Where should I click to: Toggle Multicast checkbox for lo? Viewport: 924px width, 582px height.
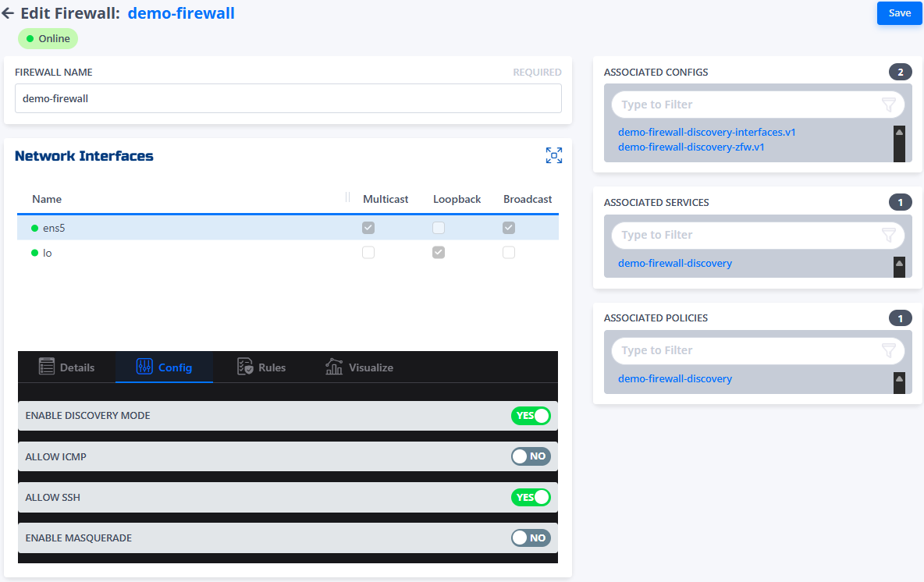pyautogui.click(x=368, y=253)
